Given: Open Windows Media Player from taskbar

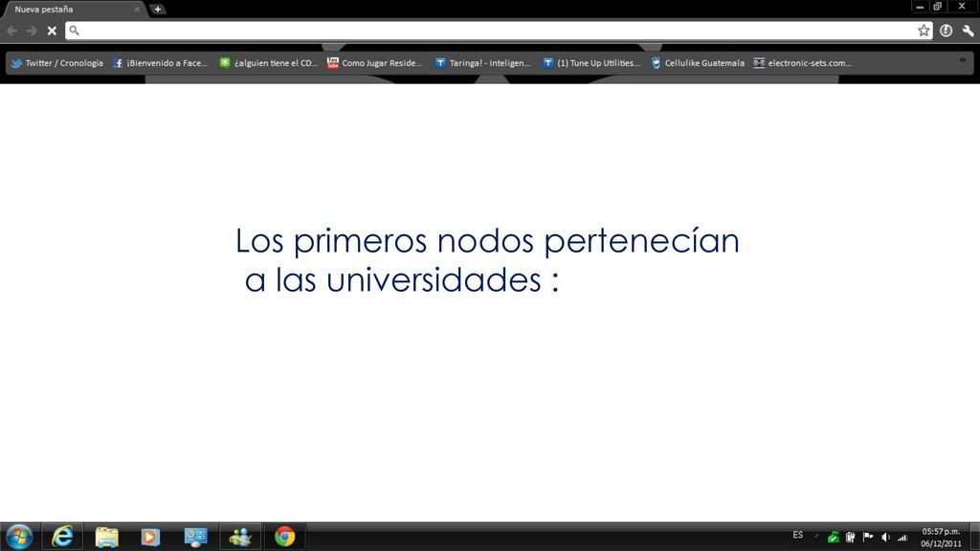Looking at the screenshot, I should 150,537.
